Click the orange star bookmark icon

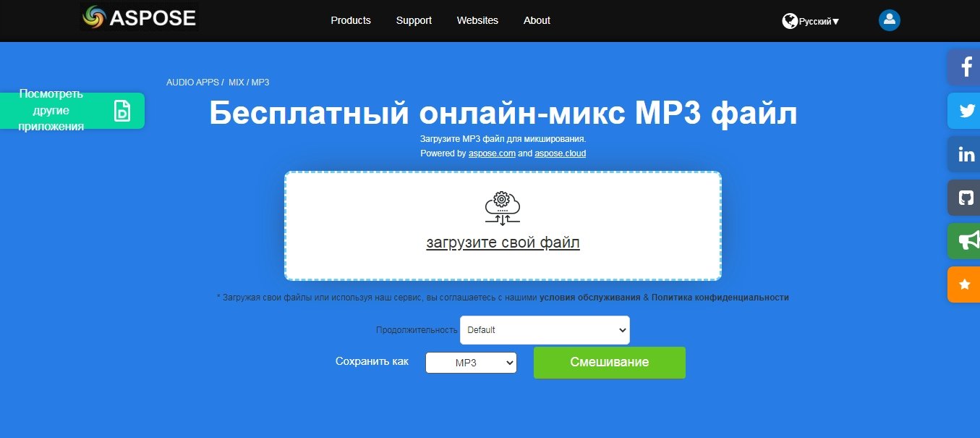965,284
